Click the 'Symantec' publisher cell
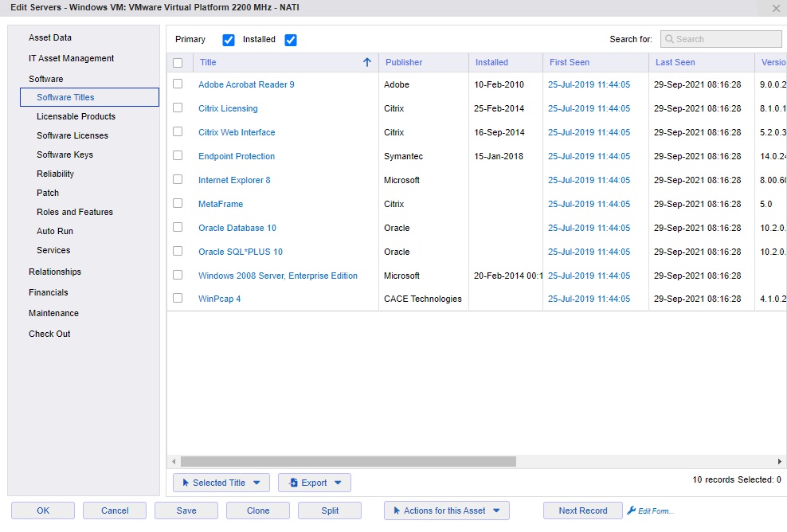Image resolution: width=787 pixels, height=532 pixels. (x=403, y=156)
